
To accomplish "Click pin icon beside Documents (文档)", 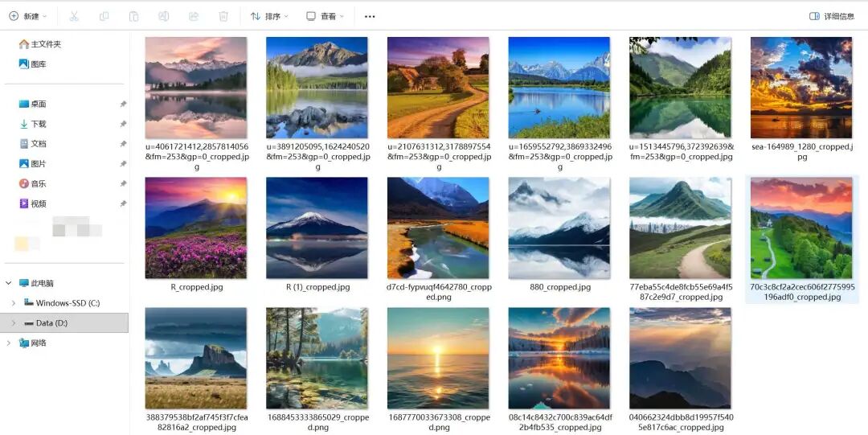I will [123, 144].
